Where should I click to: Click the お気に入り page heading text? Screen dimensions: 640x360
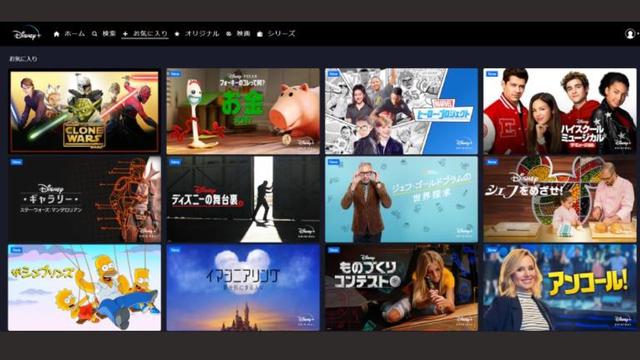(23, 59)
